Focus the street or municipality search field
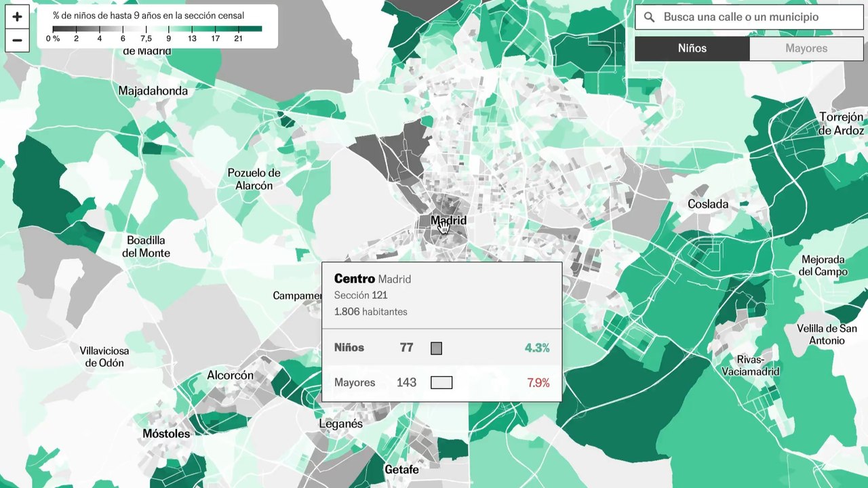868x488 pixels. click(x=749, y=18)
